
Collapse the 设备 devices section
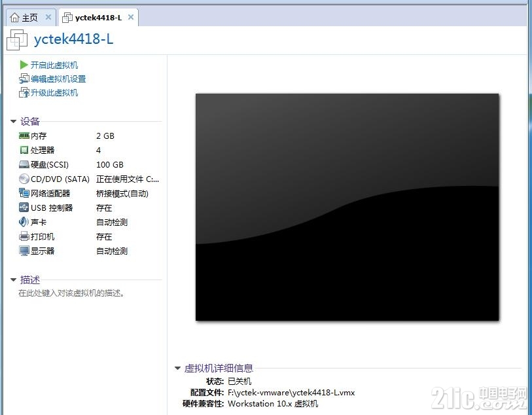click(13, 121)
